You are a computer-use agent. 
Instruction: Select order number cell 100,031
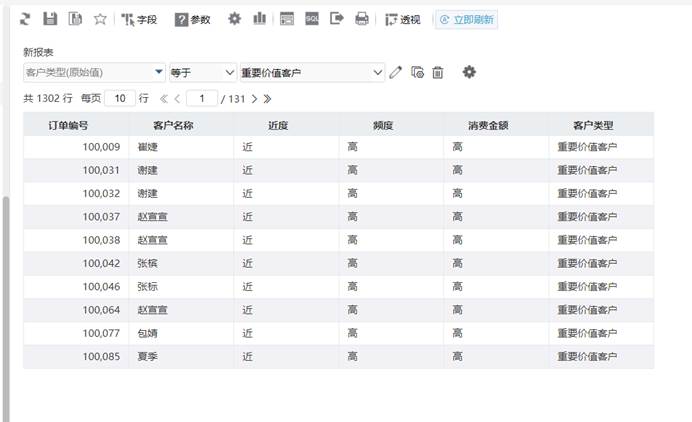pos(76,170)
